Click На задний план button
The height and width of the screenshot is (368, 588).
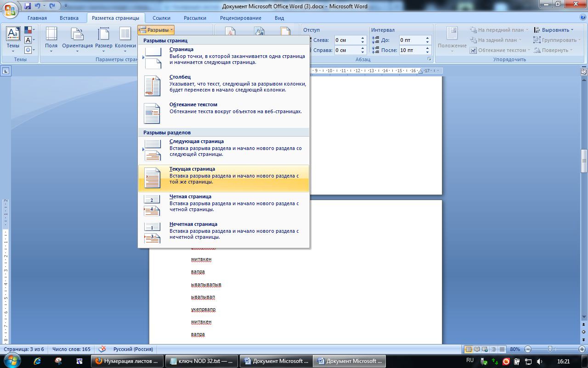496,40
